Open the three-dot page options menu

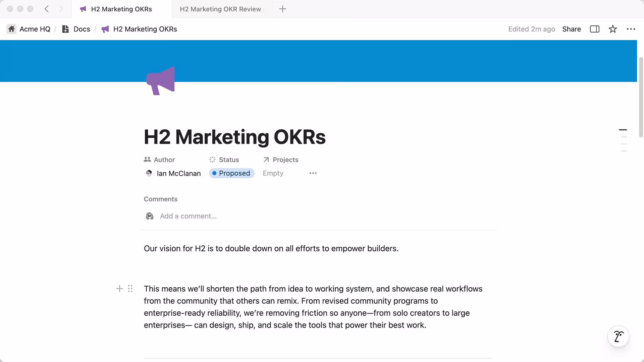[631, 29]
